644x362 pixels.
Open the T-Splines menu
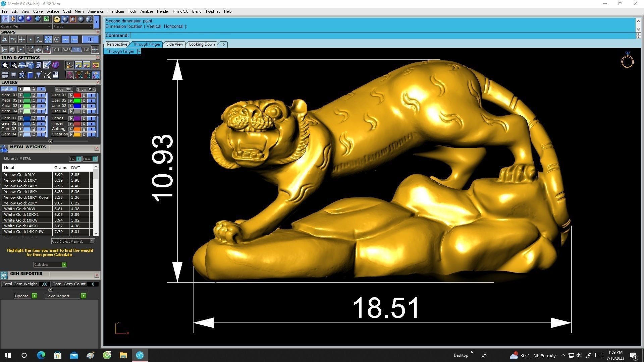tap(213, 11)
